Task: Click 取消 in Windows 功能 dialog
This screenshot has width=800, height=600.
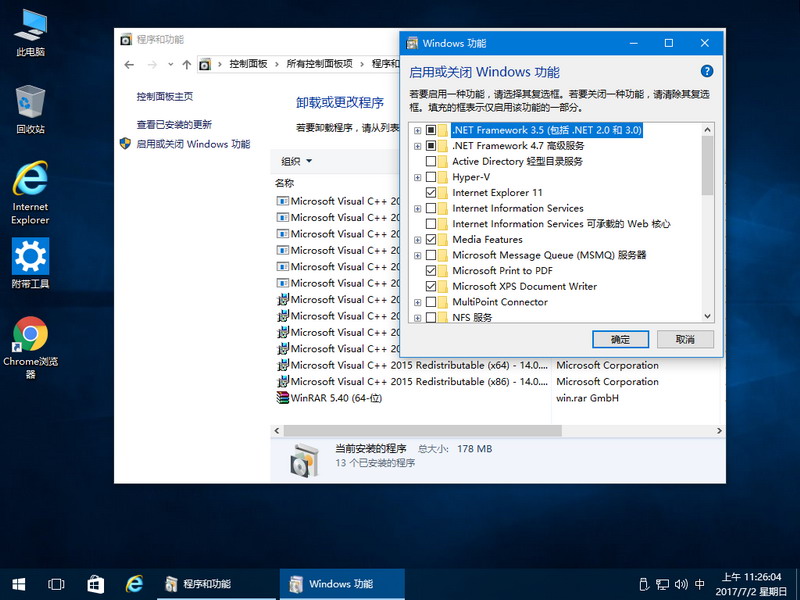Action: (x=685, y=339)
